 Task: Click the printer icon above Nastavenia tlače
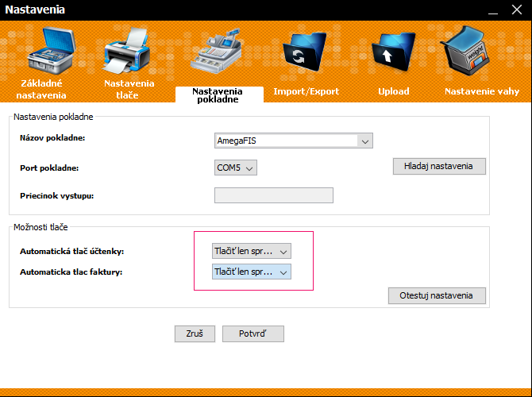pyautogui.click(x=127, y=54)
